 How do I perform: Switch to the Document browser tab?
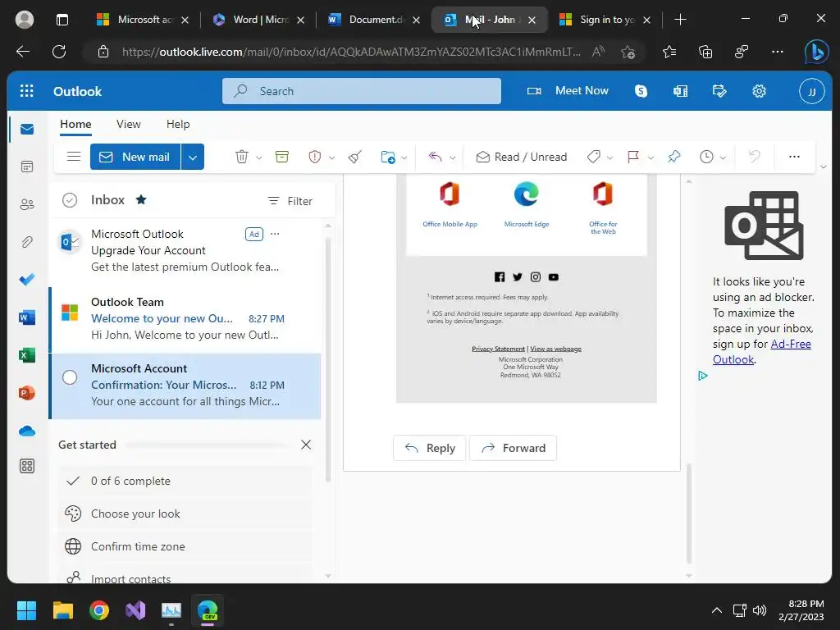[x=373, y=20]
